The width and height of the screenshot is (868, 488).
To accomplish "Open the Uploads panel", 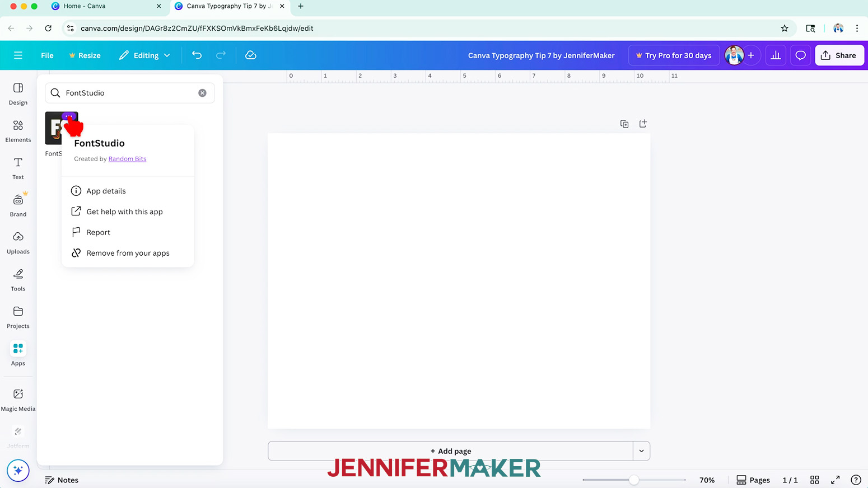I will click(18, 243).
